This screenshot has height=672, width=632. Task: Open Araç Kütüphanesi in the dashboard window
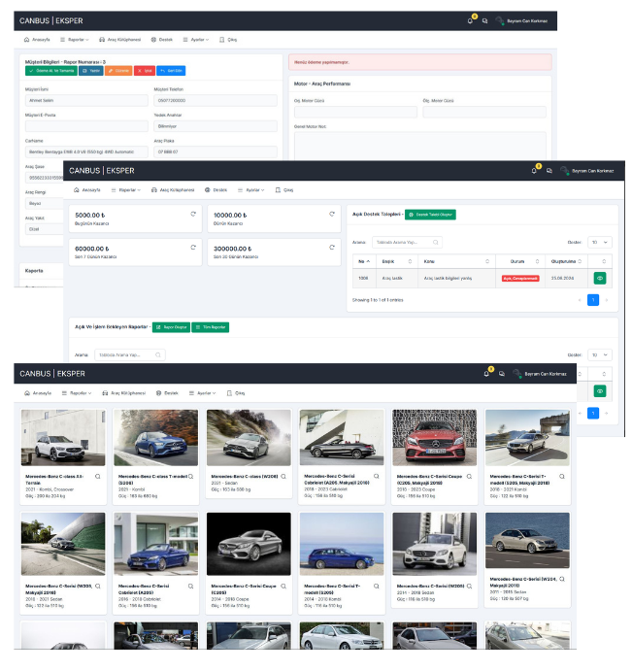click(x=173, y=190)
